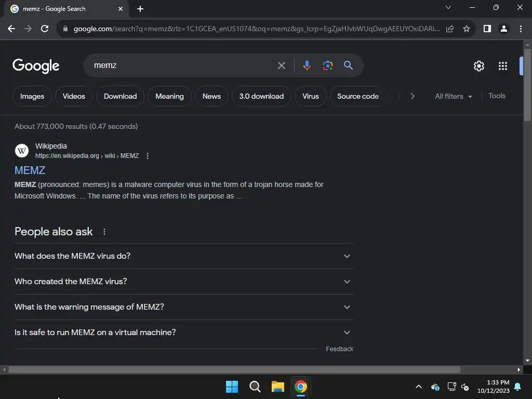Select the Download search chip
The image size is (532, 399).
click(120, 96)
